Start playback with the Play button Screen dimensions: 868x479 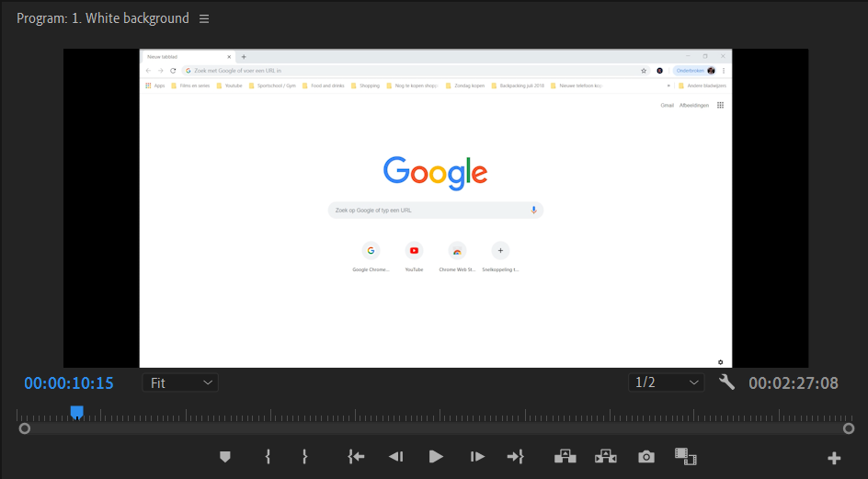[x=436, y=457]
